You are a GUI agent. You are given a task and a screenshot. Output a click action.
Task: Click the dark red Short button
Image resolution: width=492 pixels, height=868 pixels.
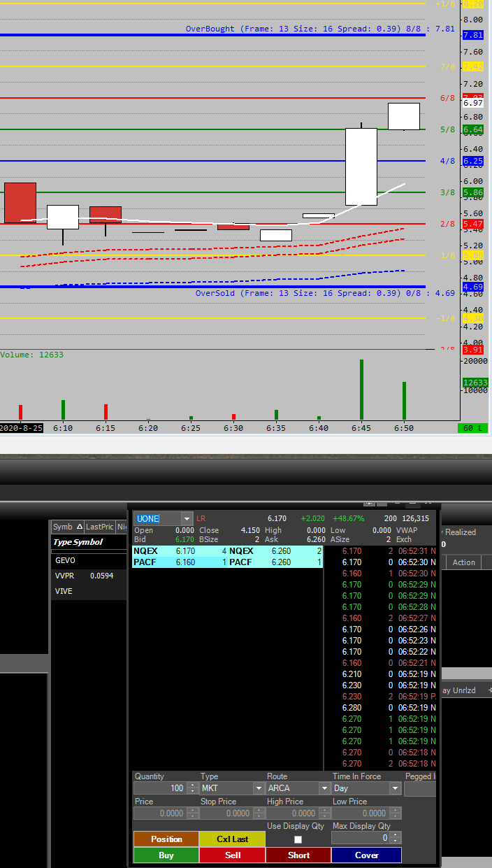[298, 855]
